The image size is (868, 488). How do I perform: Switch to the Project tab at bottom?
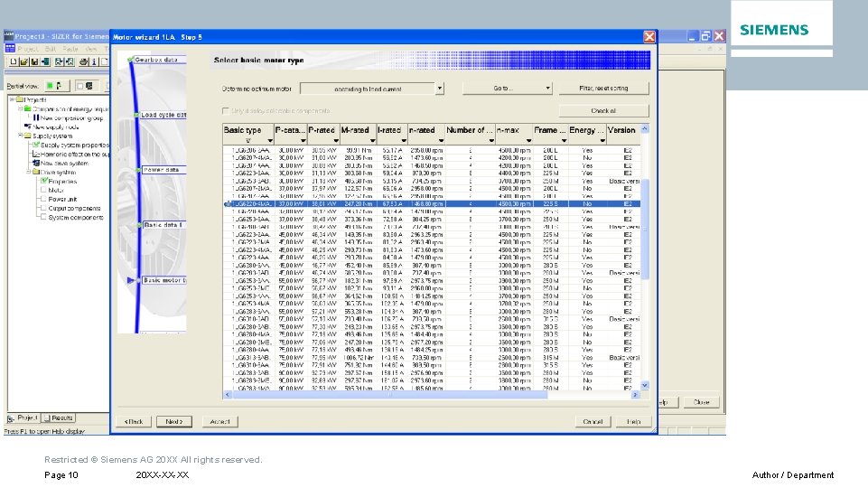coord(23,418)
